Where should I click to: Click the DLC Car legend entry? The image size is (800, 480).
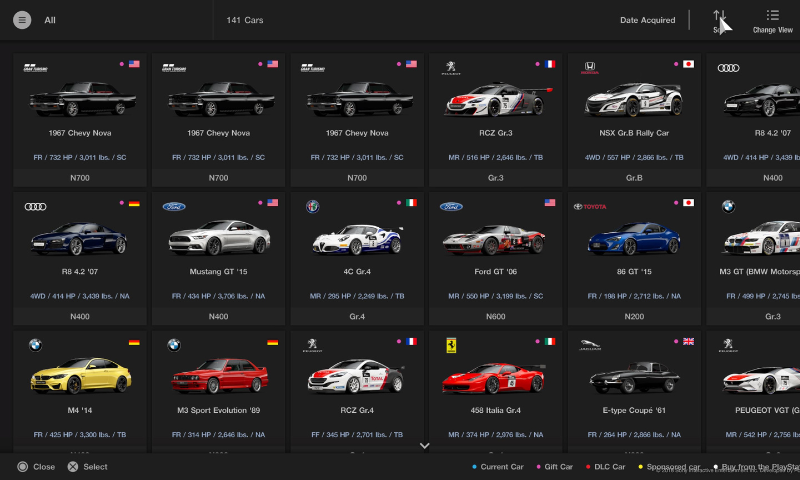click(606, 467)
